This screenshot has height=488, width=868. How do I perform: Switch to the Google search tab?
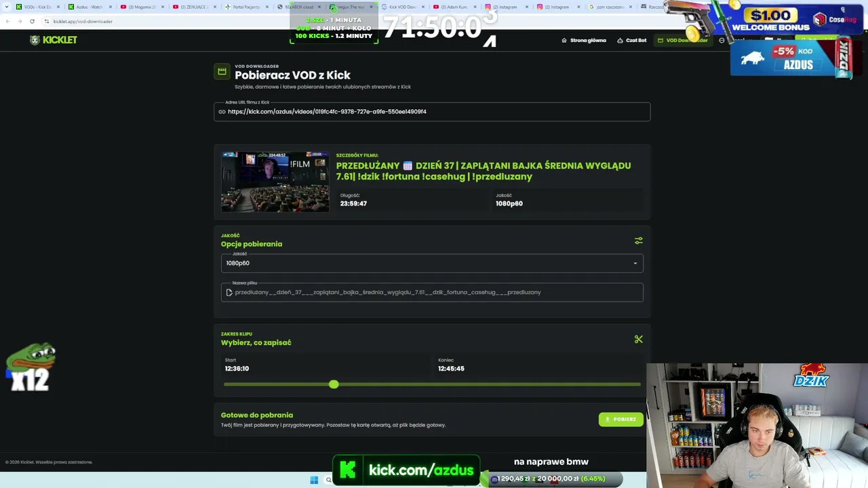(610, 7)
